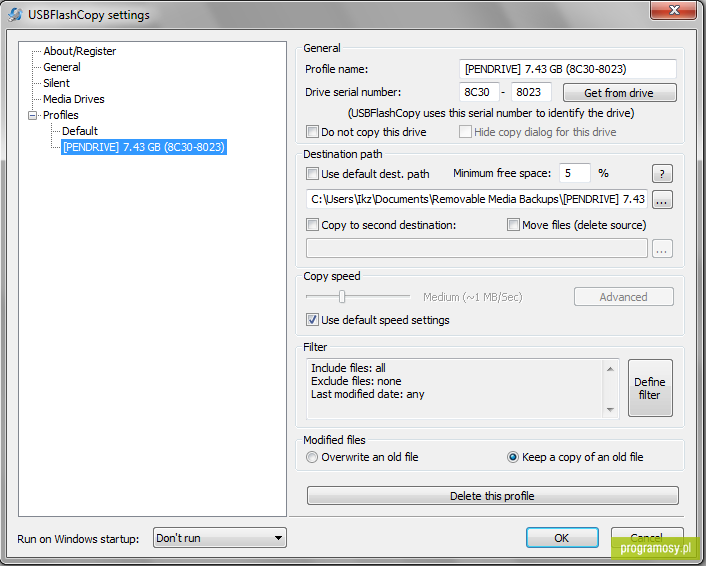Open the Define filter dialog
This screenshot has width=706, height=566.
coord(650,388)
